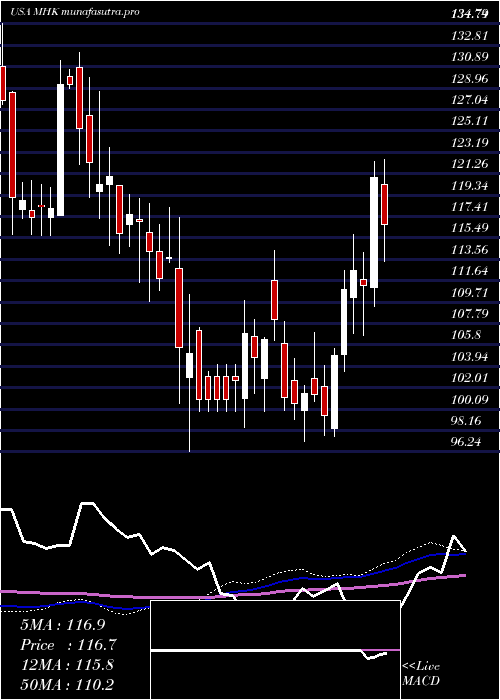Click the 109.71 price axis label

click(469, 292)
